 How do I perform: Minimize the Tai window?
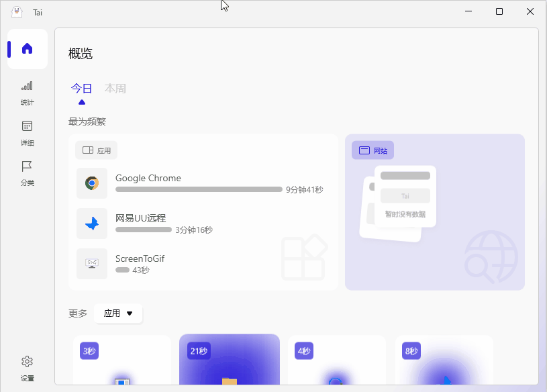coord(468,11)
